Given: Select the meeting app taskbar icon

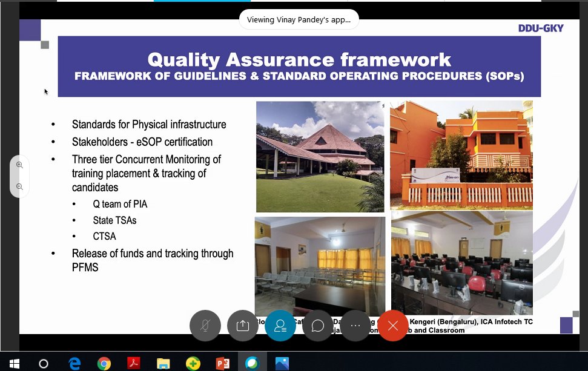Looking at the screenshot, I should (252, 363).
